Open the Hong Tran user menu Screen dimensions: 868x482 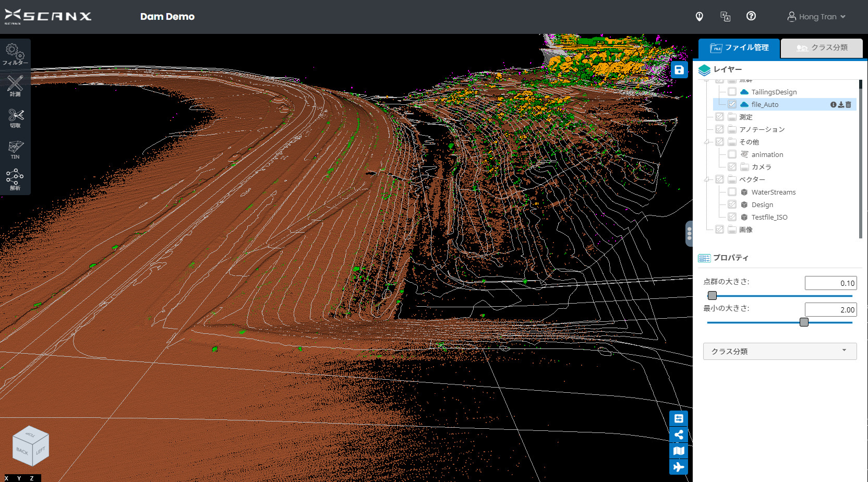click(816, 17)
